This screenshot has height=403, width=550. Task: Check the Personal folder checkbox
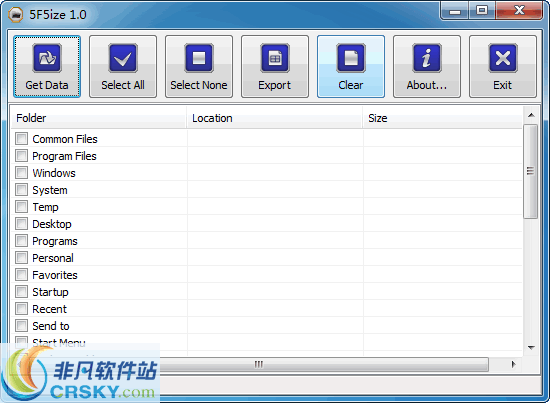pos(21,257)
